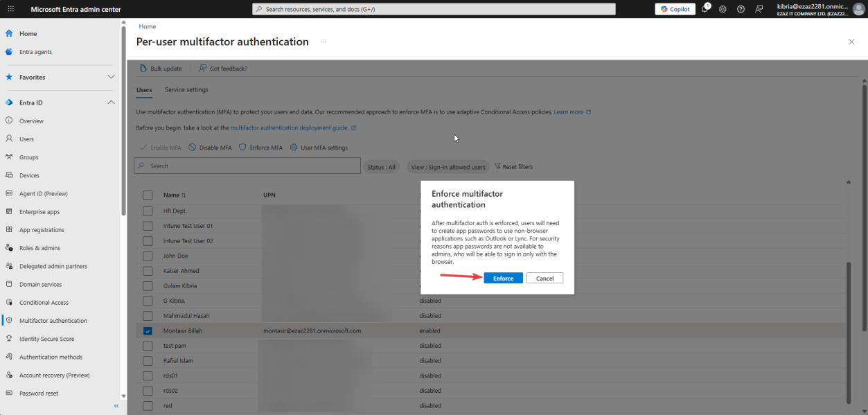Open the more options ellipsis beside title
The height and width of the screenshot is (415, 868).
tap(324, 42)
